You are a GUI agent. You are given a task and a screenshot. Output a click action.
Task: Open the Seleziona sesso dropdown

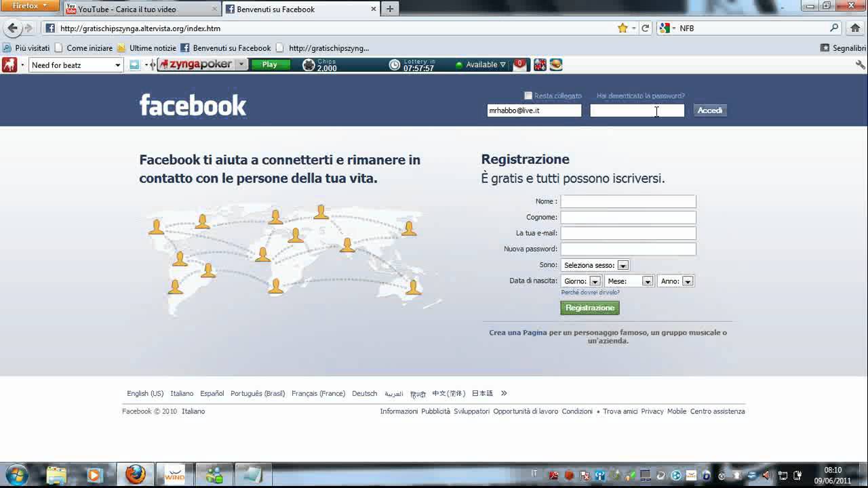point(595,265)
